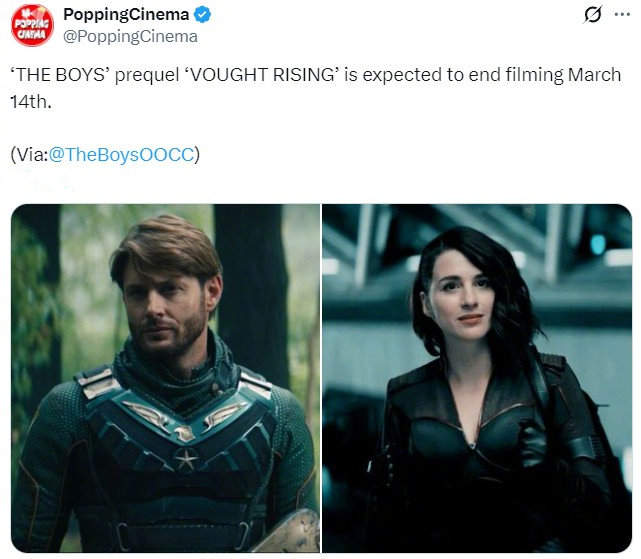Open the left photo in the forest
The image size is (641, 559).
[x=166, y=378]
